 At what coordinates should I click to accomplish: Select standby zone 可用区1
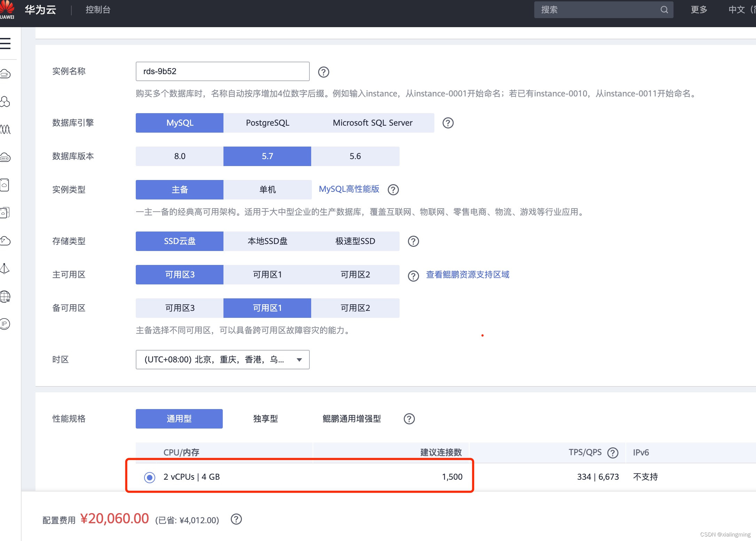point(267,308)
